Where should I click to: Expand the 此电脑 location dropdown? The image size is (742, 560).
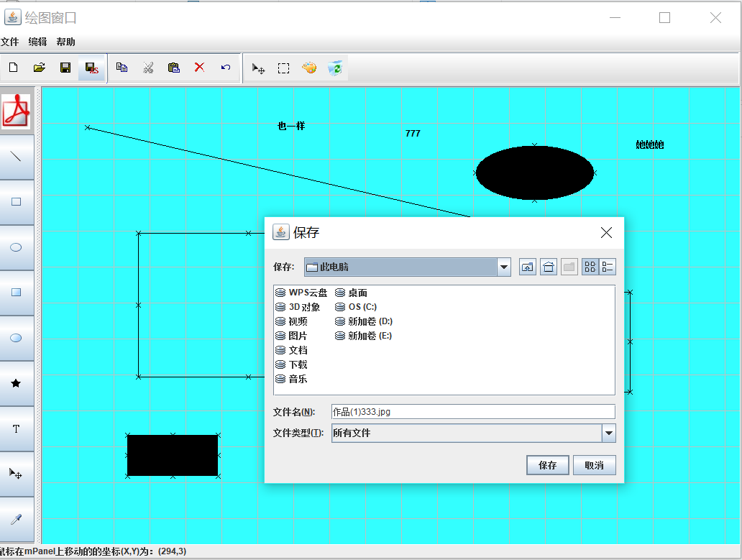tap(504, 267)
